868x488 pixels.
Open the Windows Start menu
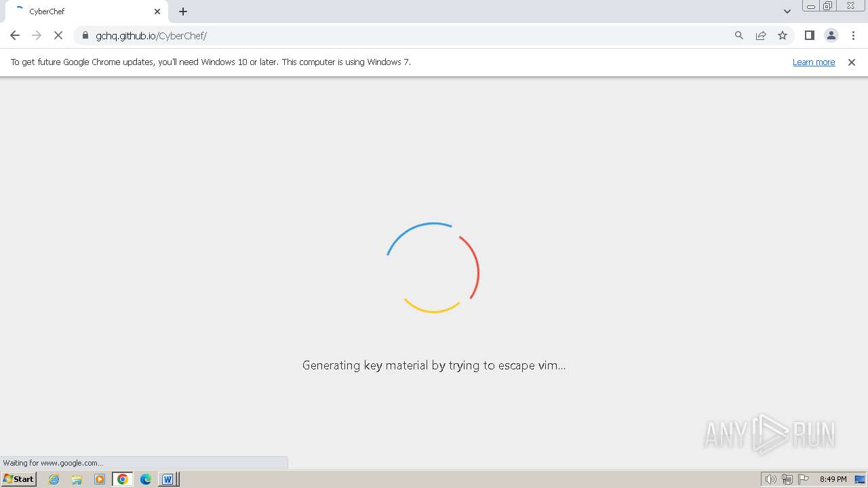(x=19, y=479)
